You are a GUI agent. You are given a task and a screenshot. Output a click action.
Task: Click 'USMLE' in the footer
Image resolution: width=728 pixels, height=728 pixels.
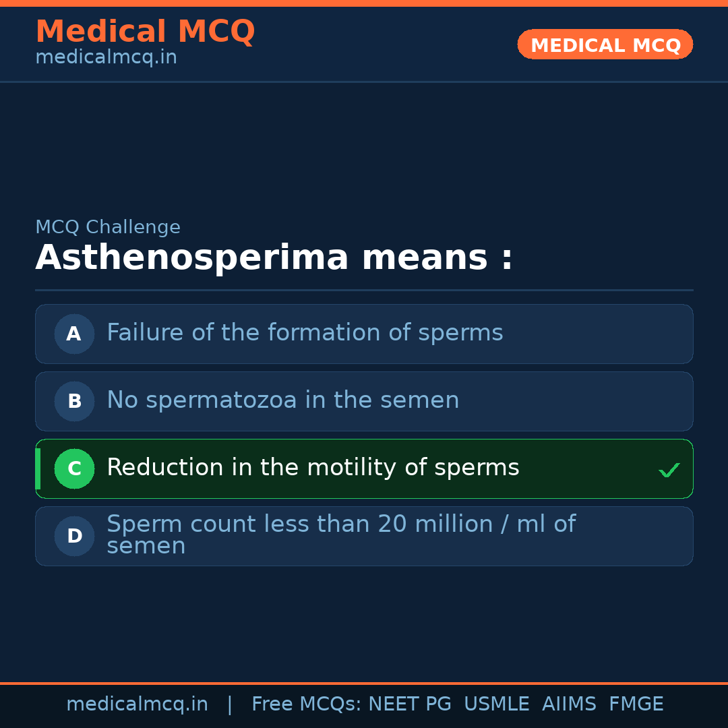point(496,704)
